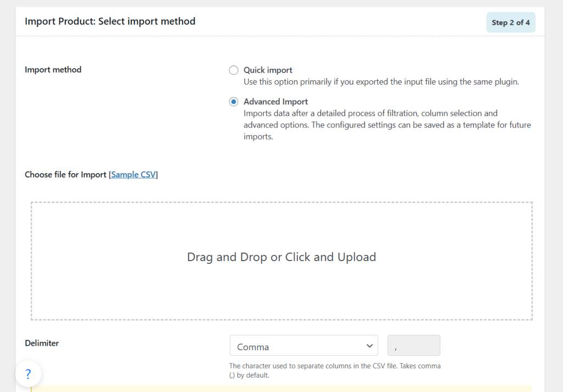Image resolution: width=563 pixels, height=392 pixels.
Task: Click the 'Delimiter' field label
Action: [x=42, y=343]
